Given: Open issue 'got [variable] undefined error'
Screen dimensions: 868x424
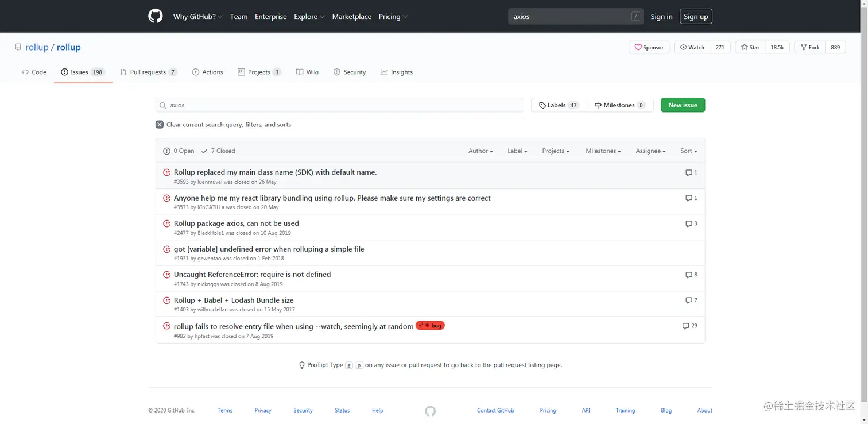Looking at the screenshot, I should [x=269, y=249].
